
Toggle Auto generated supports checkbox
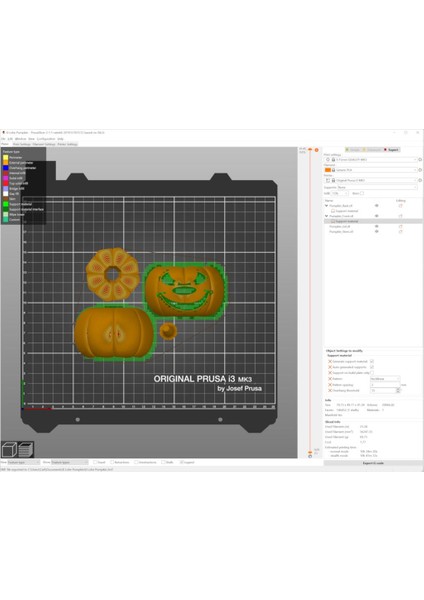pos(372,367)
